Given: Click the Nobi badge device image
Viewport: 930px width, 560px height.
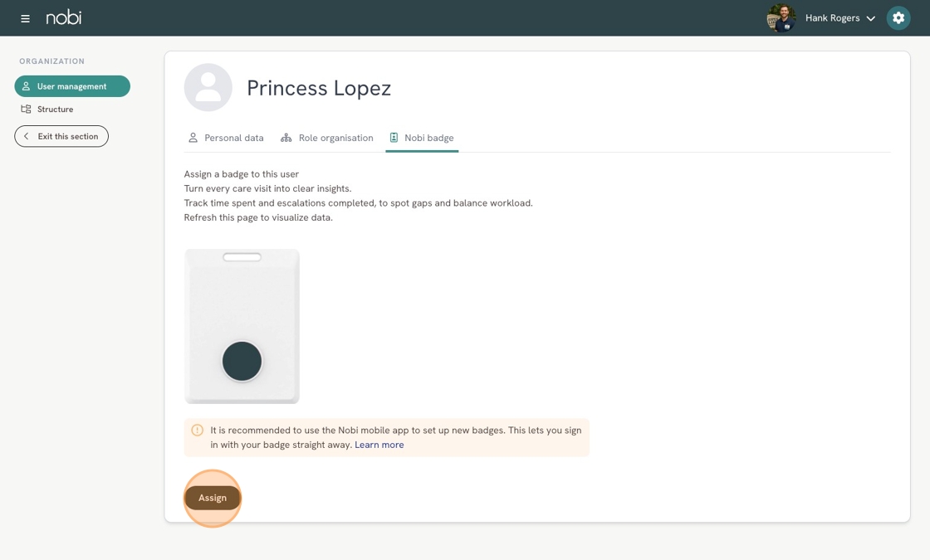Looking at the screenshot, I should [x=242, y=327].
